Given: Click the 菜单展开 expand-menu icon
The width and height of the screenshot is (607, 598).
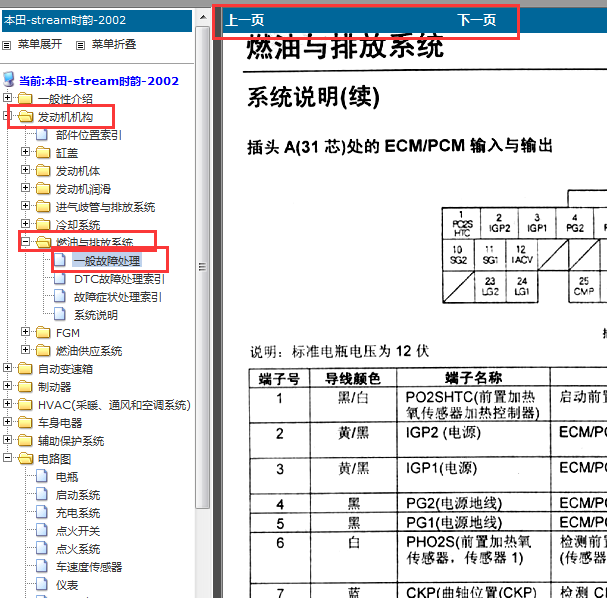Looking at the screenshot, I should click(x=7, y=45).
